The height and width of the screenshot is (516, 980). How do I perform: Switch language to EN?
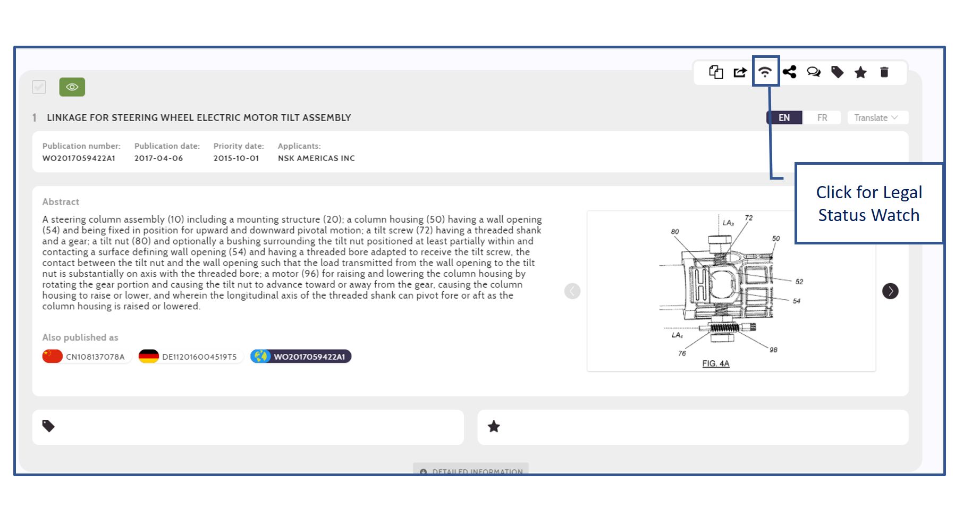[x=784, y=117]
